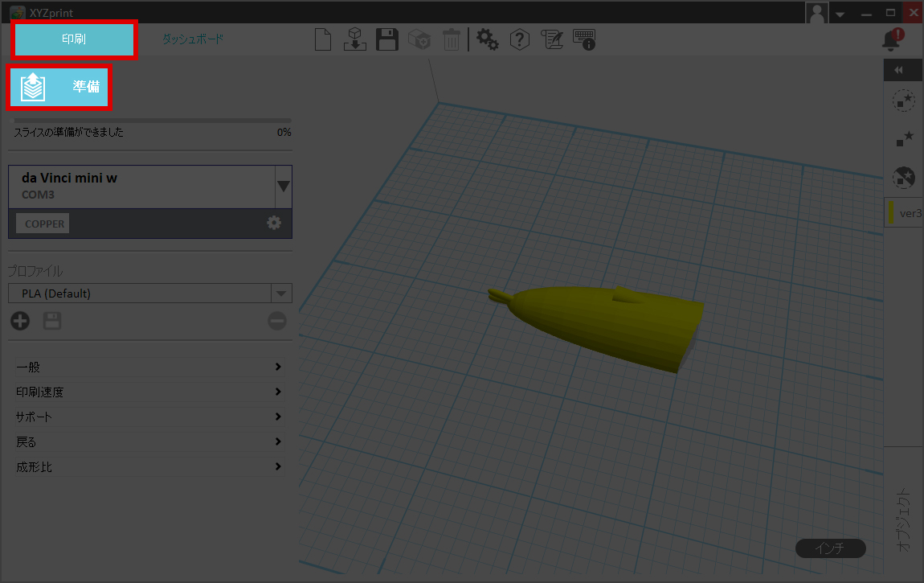Viewport: 924px width, 583px height.
Task: Click the printer settings gear beside COPPER
Action: [274, 223]
